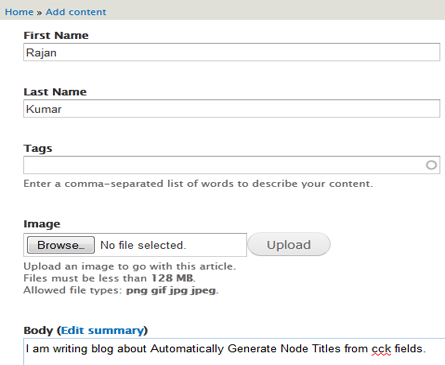
Task: Click 'Enter a comma-separated list' help text
Action: click(198, 184)
